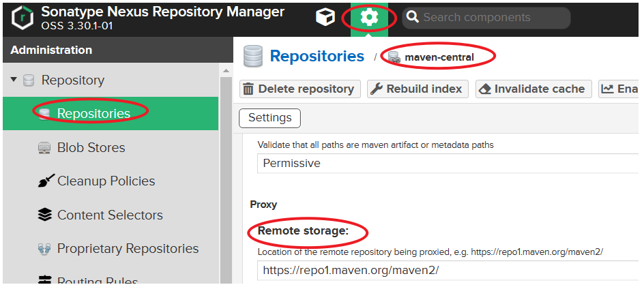Open the Administration gear icon
Screen dimensions: 644x287
pos(369,18)
